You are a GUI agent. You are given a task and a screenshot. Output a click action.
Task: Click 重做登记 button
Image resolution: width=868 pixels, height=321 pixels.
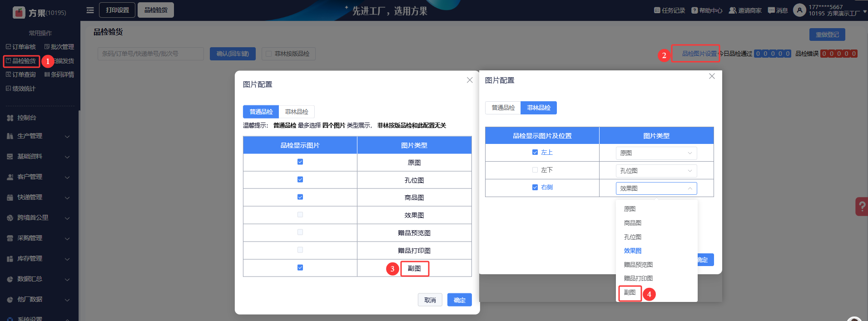(827, 35)
